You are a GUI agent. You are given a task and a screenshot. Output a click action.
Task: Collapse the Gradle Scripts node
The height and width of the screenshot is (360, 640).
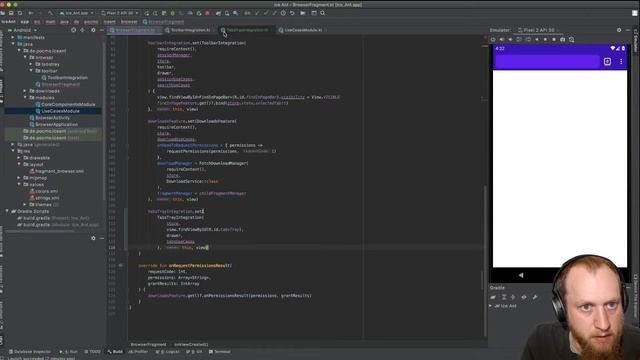pos(7,211)
